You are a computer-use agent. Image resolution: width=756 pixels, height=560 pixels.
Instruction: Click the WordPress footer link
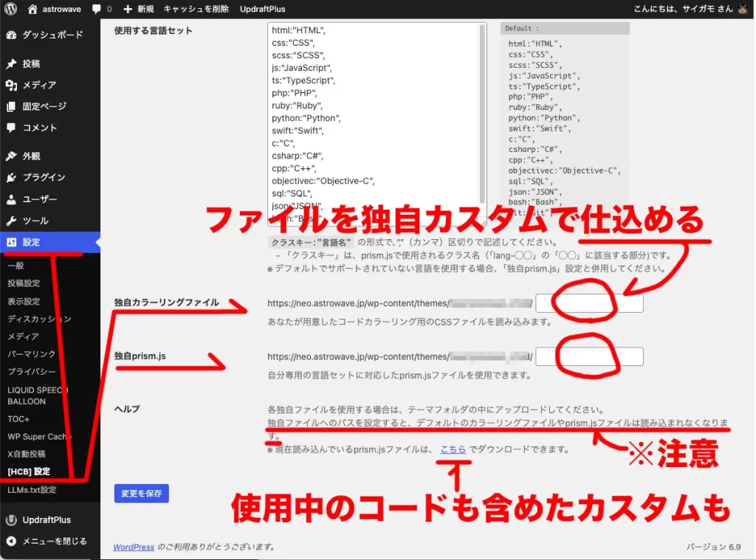pyautogui.click(x=134, y=547)
